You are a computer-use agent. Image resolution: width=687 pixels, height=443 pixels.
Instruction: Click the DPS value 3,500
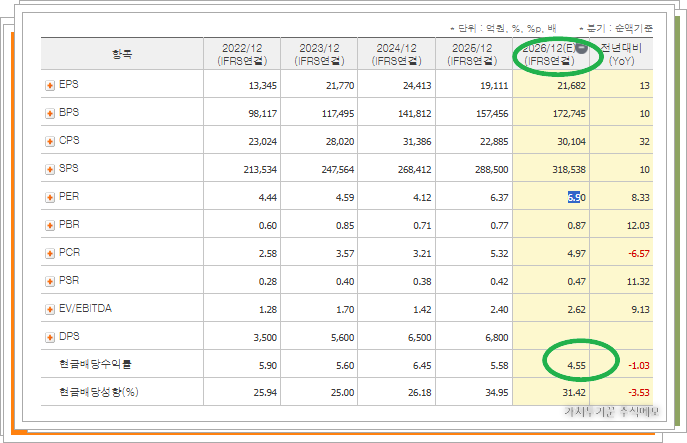pyautogui.click(x=265, y=337)
